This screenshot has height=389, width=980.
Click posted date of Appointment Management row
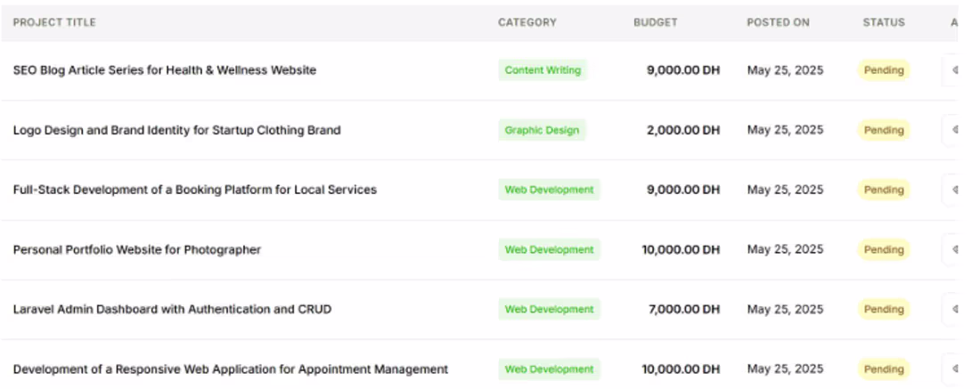[x=785, y=369]
